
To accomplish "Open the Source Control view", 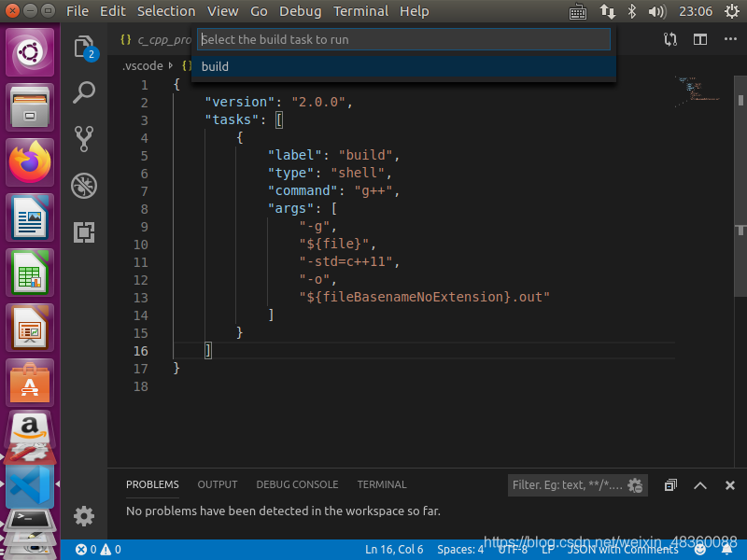I will [84, 138].
